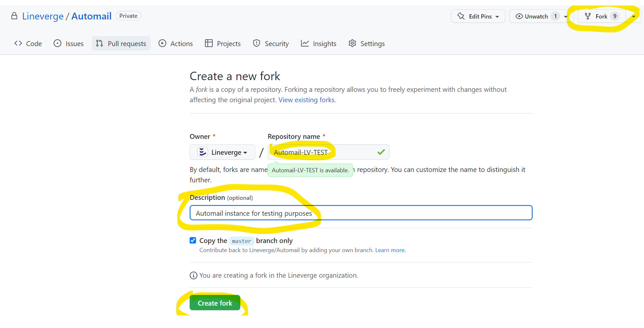Switch to the Pull requests tab
This screenshot has height=328, width=644.
tap(121, 43)
